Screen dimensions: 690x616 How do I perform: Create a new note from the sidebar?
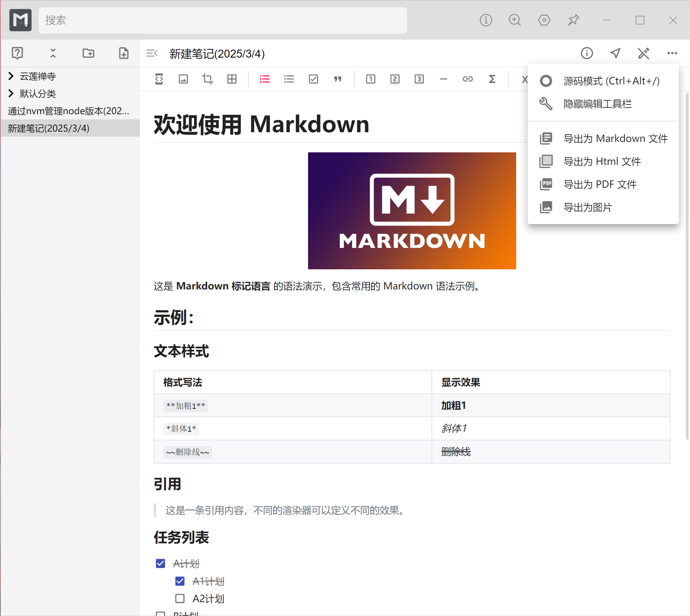coord(123,53)
